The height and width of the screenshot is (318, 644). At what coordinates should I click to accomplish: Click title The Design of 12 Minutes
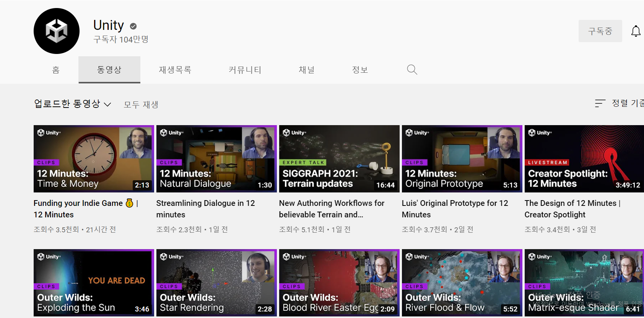[572, 209]
